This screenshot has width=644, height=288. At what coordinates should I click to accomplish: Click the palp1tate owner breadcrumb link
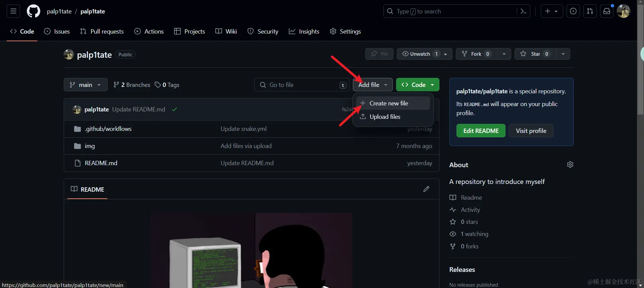[x=59, y=11]
